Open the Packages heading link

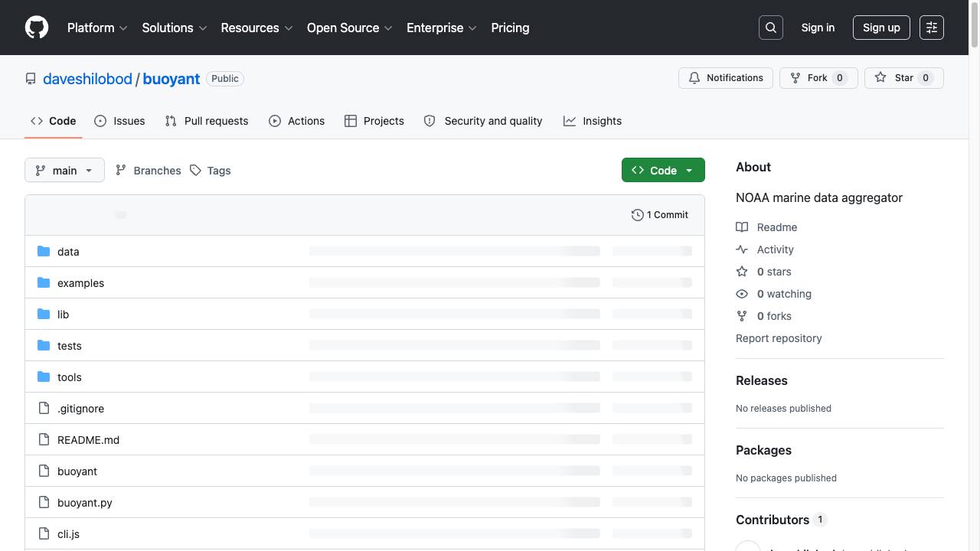763,450
